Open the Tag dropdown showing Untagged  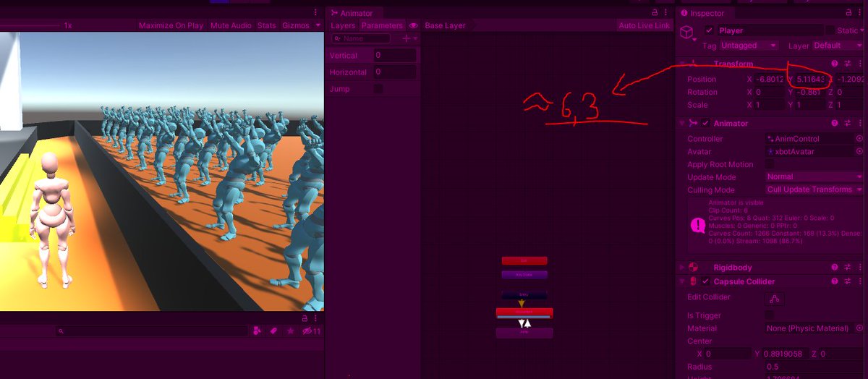click(x=749, y=45)
